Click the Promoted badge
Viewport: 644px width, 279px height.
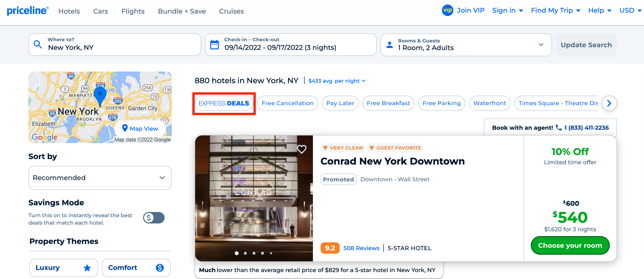[338, 179]
